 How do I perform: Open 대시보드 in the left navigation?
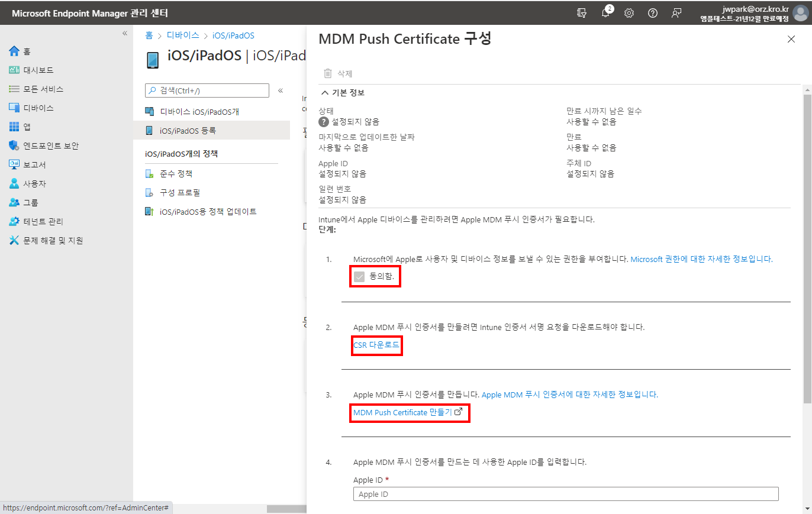(31, 70)
